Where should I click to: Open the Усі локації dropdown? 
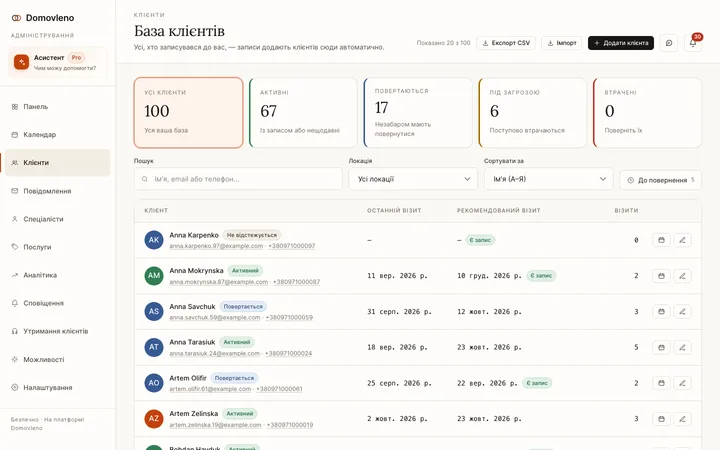[413, 179]
